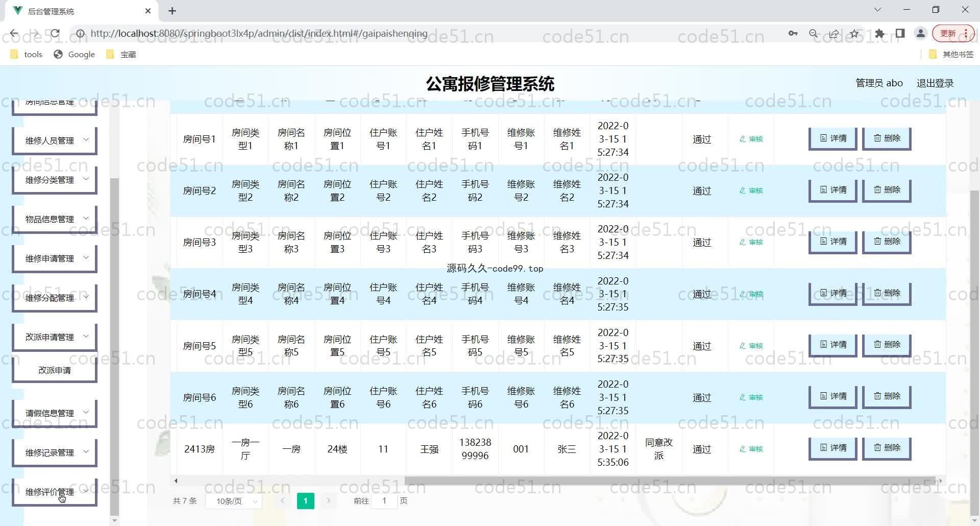Open the 宝藏 bookmark folder
This screenshot has width=980, height=526.
point(121,54)
